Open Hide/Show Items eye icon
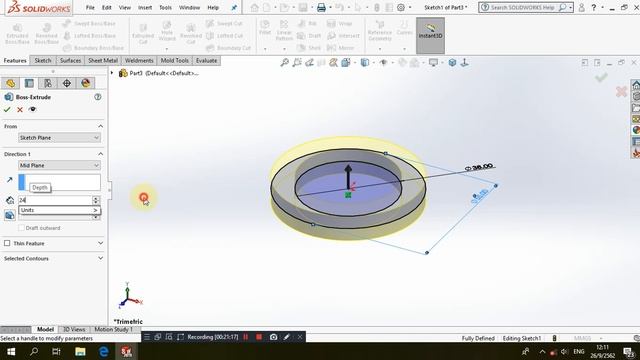 [x=383, y=62]
